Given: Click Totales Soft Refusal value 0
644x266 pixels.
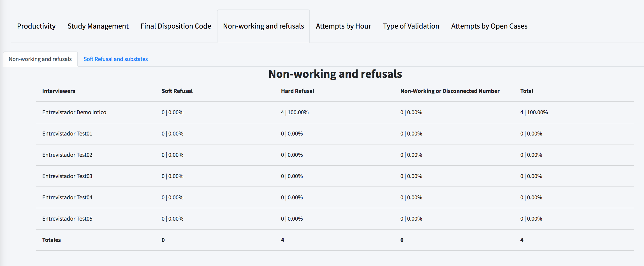Looking at the screenshot, I should (163, 240).
